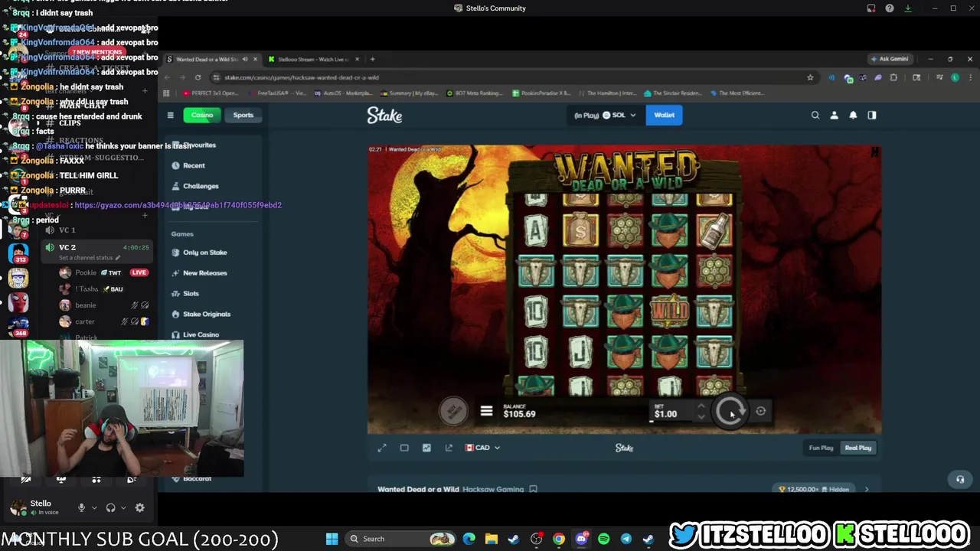The height and width of the screenshot is (551, 980).
Task: Open File Explorer from taskbar
Action: point(492,539)
